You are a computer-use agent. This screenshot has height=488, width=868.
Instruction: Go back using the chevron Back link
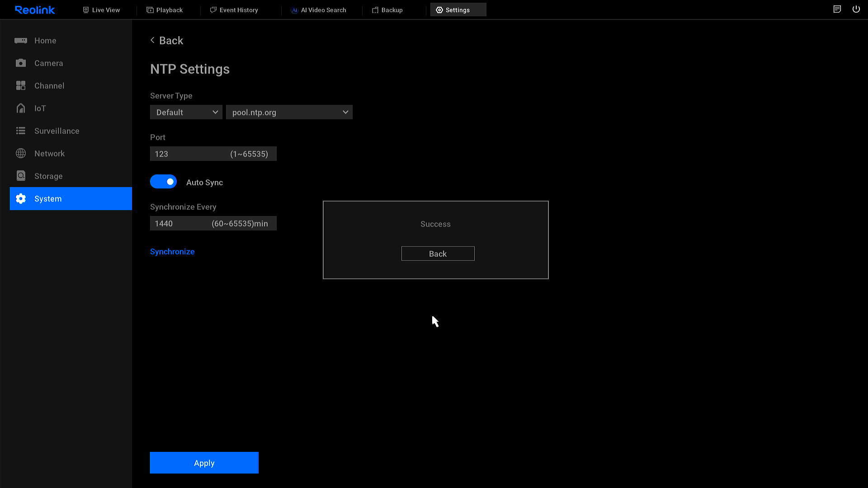167,41
